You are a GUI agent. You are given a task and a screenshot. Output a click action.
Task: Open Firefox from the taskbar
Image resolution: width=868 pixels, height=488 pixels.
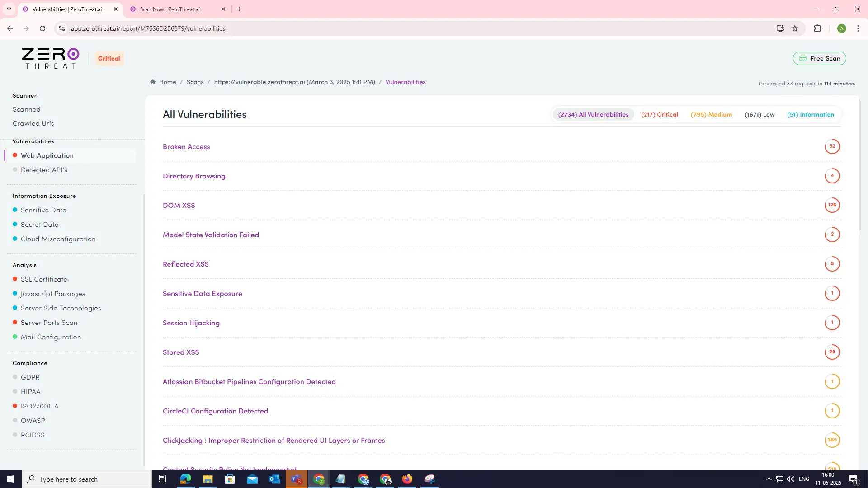(407, 479)
